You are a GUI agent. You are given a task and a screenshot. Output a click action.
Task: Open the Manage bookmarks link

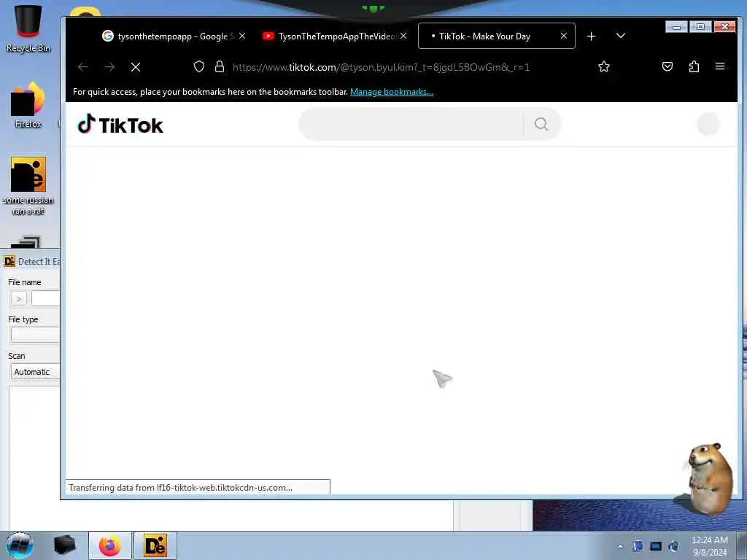pyautogui.click(x=392, y=92)
